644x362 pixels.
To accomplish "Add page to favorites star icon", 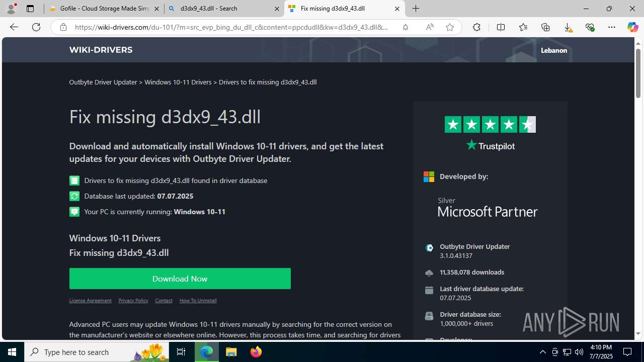I will tap(449, 27).
